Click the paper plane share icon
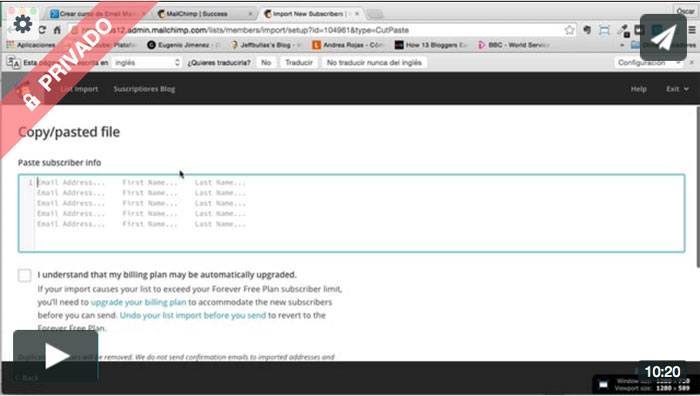 click(663, 38)
